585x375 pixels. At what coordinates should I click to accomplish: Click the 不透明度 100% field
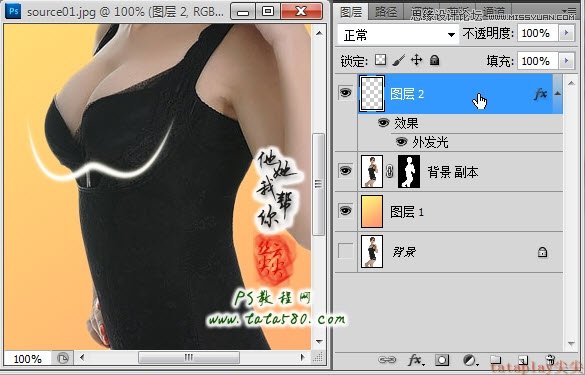[537, 33]
